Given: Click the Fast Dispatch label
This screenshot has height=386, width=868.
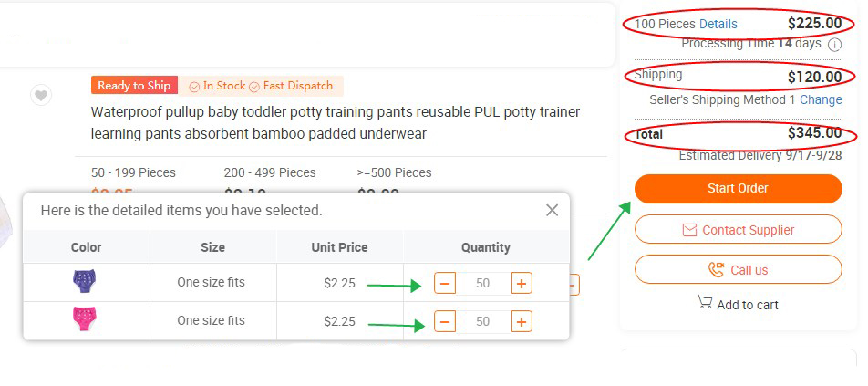Looking at the screenshot, I should pyautogui.click(x=297, y=86).
